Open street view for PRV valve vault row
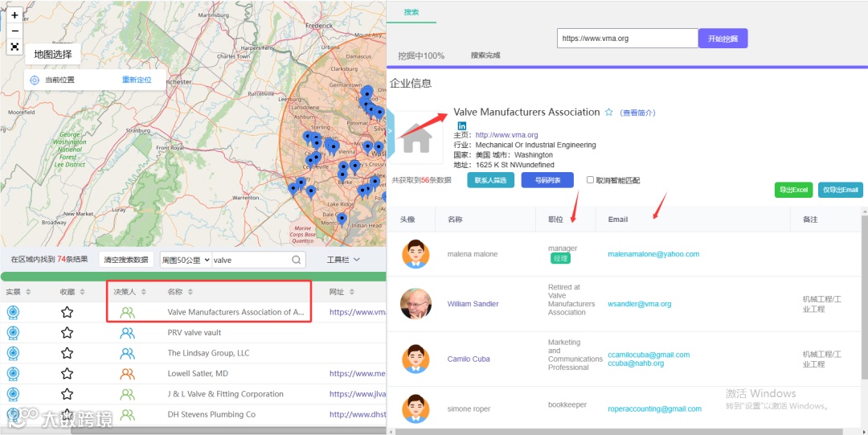 click(x=12, y=333)
